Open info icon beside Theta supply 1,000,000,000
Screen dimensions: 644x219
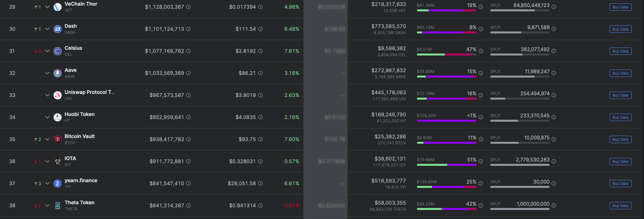554,206
